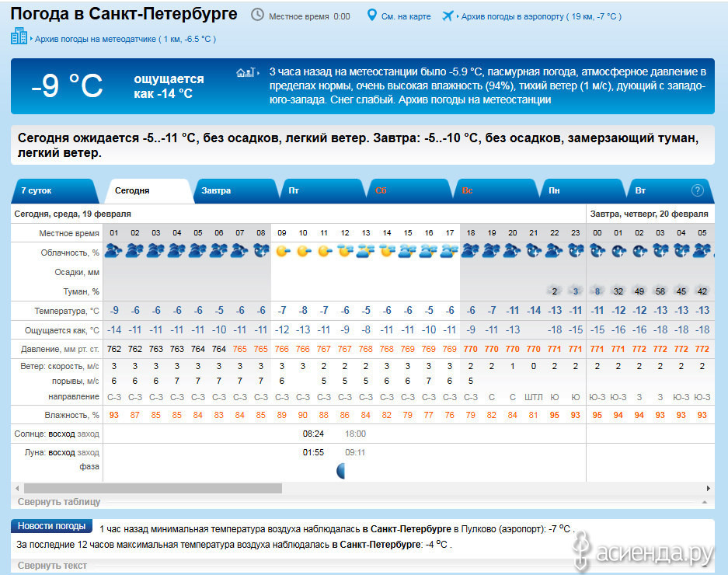
Task: Open Архив погоды на метеодатчике link
Action: point(125,39)
